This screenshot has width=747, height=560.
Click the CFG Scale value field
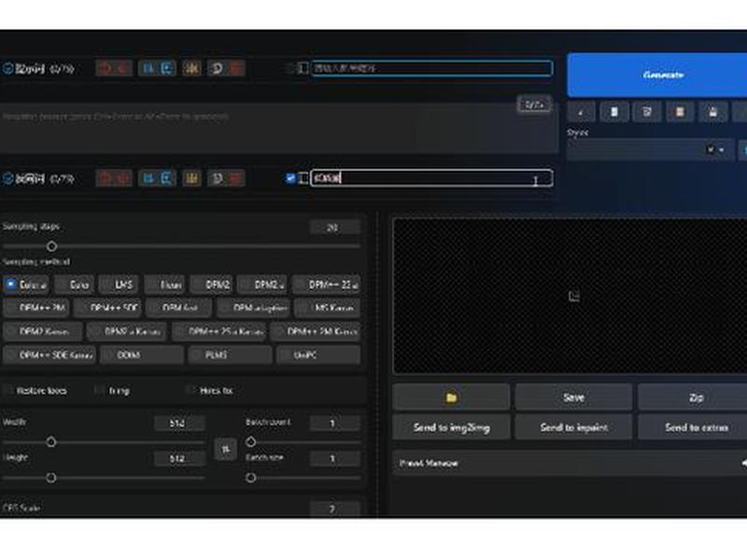(x=334, y=509)
